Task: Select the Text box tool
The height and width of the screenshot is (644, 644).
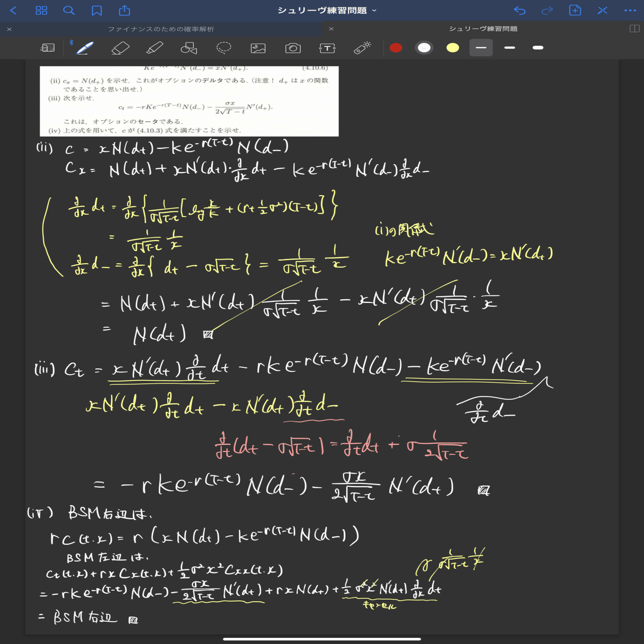Action: [x=328, y=48]
